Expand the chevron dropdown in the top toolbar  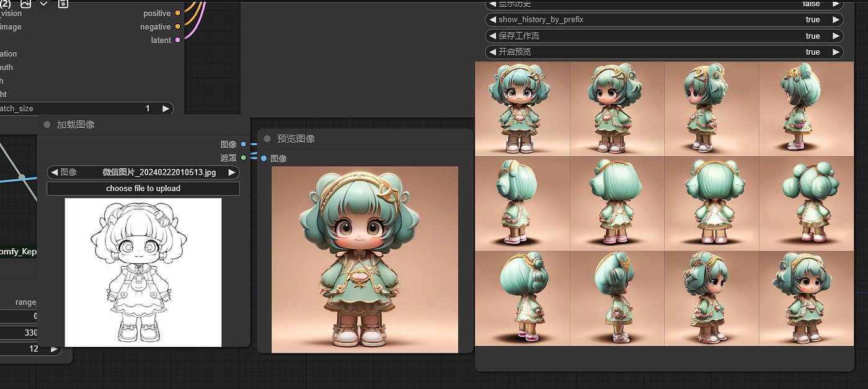pos(43,3)
